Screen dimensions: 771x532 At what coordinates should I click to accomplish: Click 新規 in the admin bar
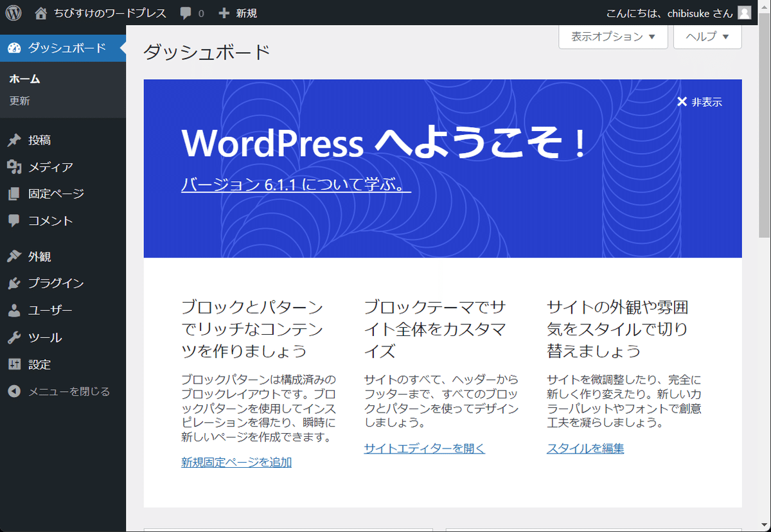[246, 13]
